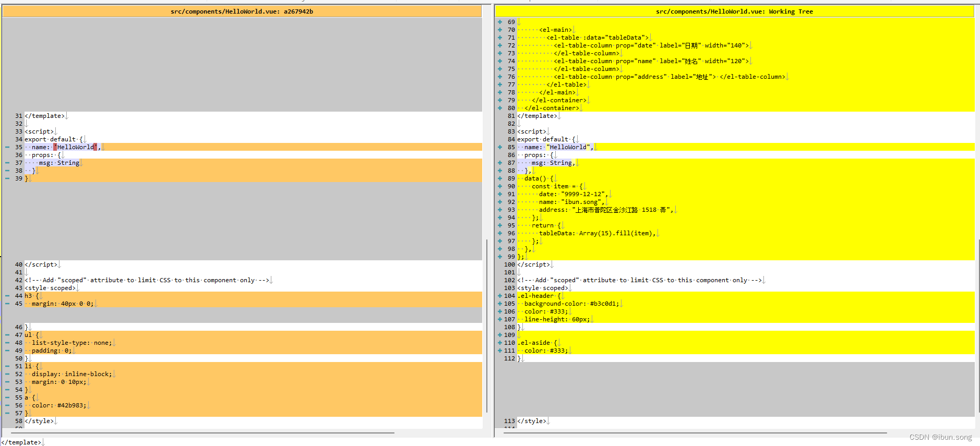This screenshot has width=980, height=446.
Task: Click the minus marker beside left line 53
Action: click(x=7, y=382)
